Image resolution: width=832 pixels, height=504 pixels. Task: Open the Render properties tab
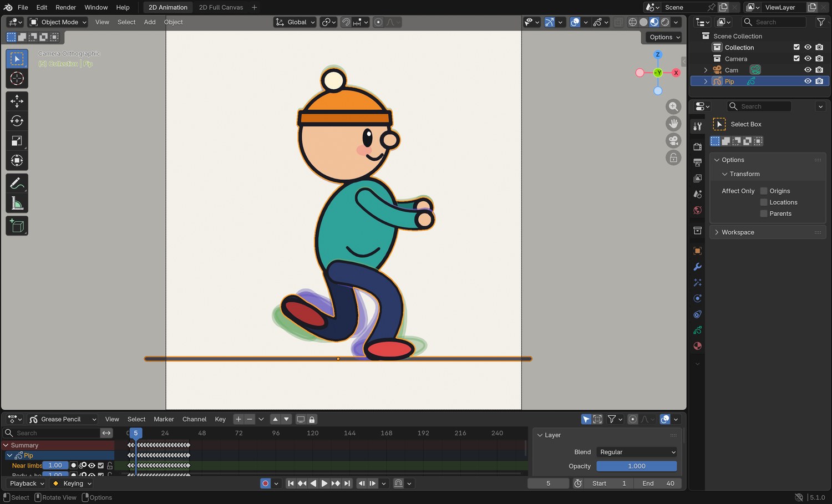click(x=698, y=146)
